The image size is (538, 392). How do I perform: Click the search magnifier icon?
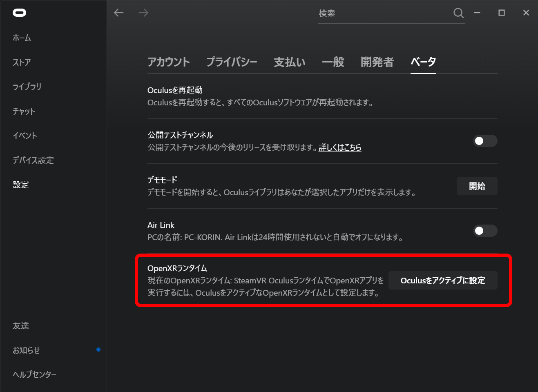(x=458, y=13)
